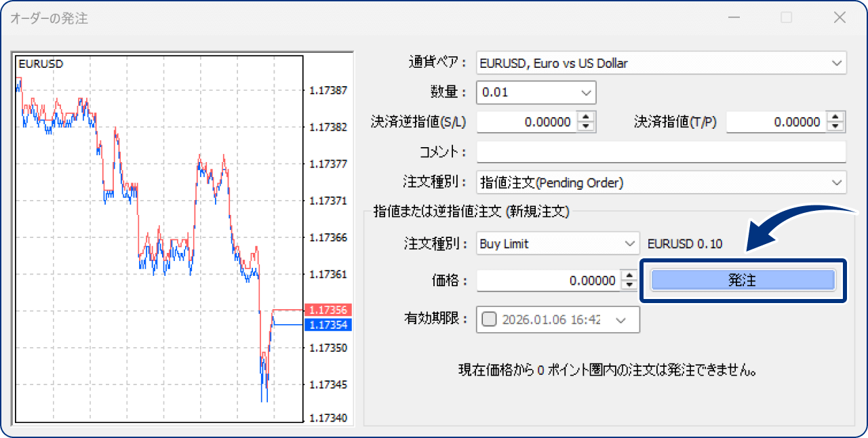Increase the 価格 price with the up spinner
The image size is (868, 438).
[629, 277]
